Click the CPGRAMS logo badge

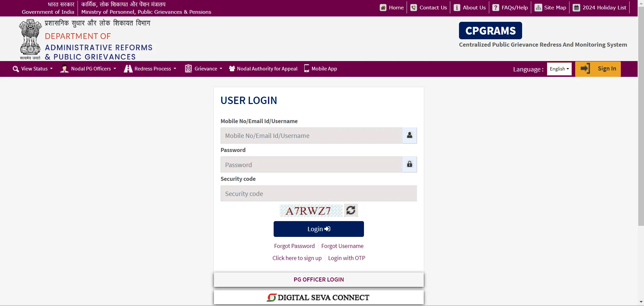490,31
